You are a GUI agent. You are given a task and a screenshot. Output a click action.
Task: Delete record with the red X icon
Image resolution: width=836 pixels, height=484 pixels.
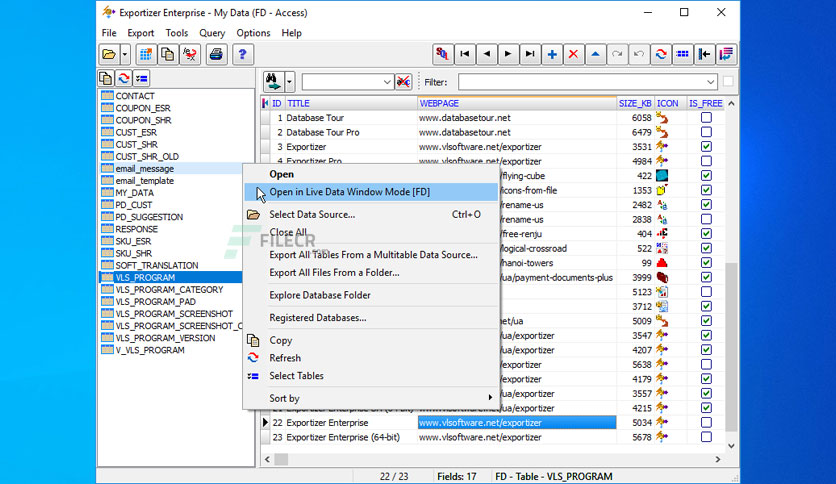point(574,54)
